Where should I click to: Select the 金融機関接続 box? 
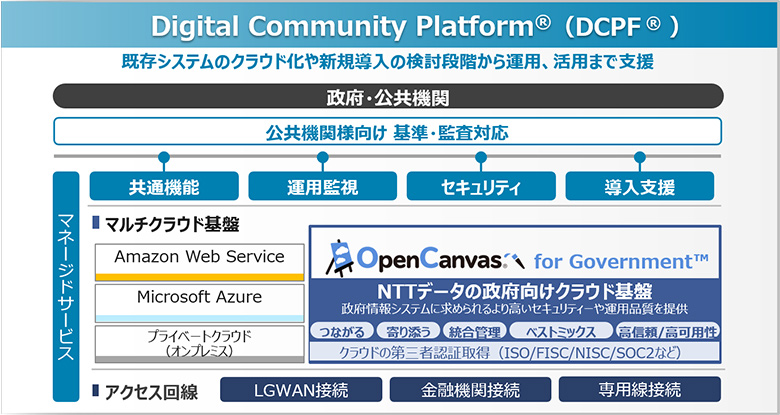(470, 389)
